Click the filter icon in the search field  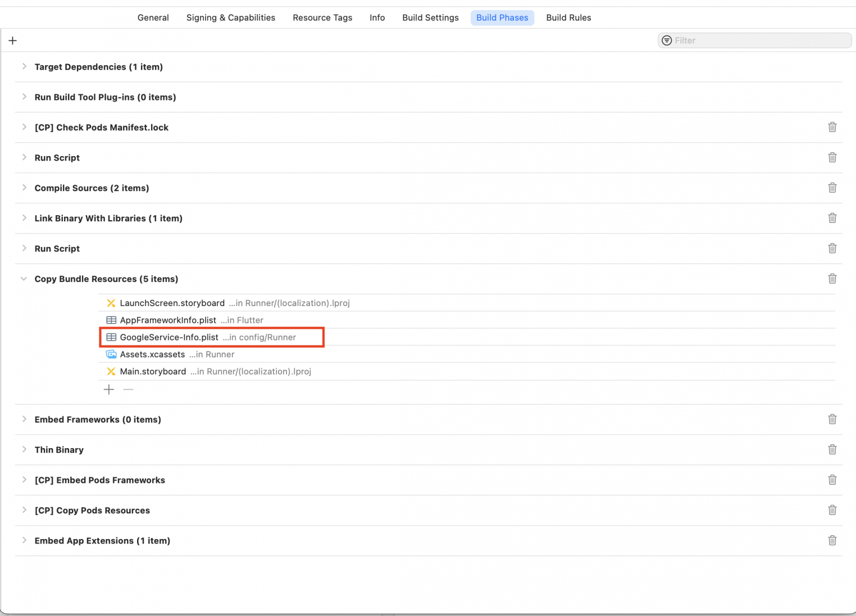(667, 41)
